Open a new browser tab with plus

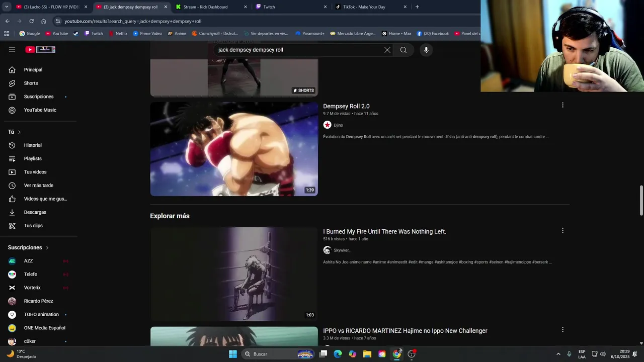coord(417,7)
